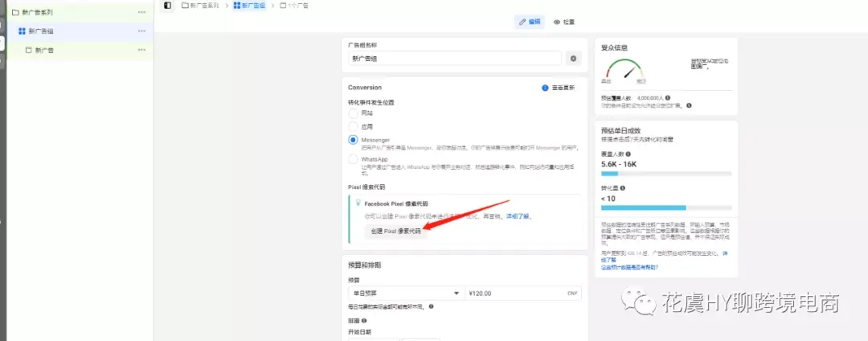Click the lightbulb icon in Facebook Pixel box
The width and height of the screenshot is (868, 341).
[358, 203]
